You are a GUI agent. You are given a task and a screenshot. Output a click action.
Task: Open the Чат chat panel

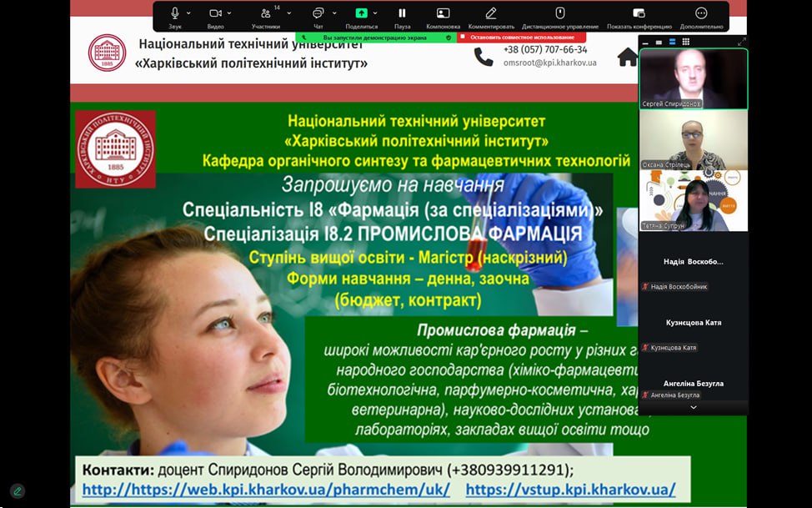318,18
